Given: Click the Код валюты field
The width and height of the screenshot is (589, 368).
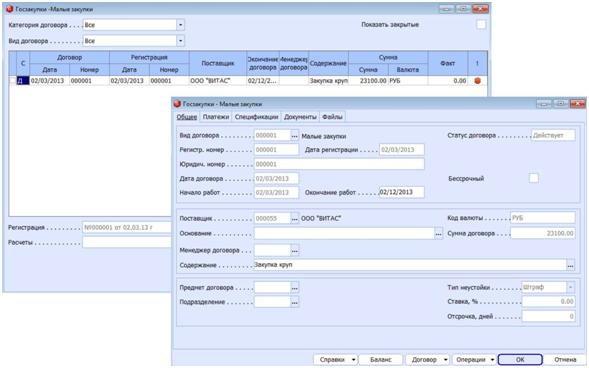Looking at the screenshot, I should point(542,218).
